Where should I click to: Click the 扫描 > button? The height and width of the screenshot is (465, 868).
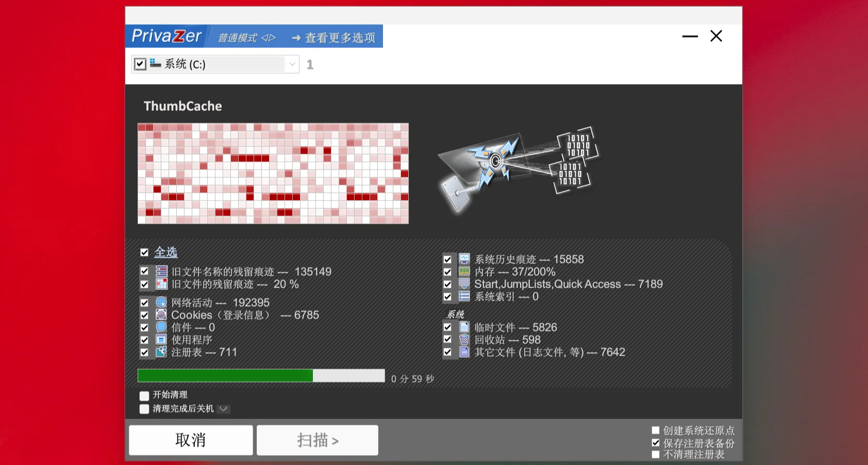(318, 440)
